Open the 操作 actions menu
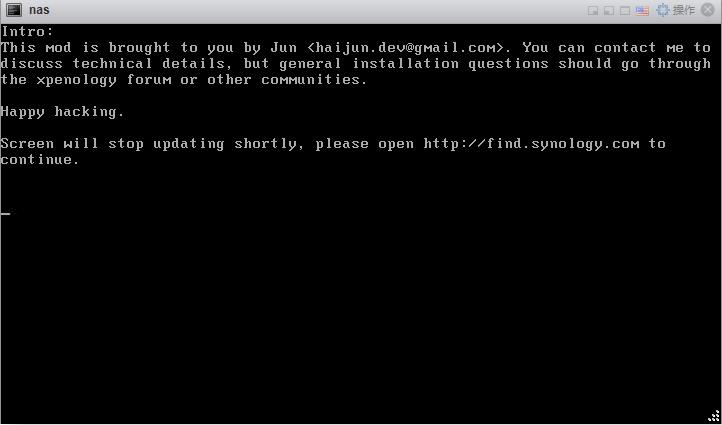The width and height of the screenshot is (722, 425). tap(683, 10)
